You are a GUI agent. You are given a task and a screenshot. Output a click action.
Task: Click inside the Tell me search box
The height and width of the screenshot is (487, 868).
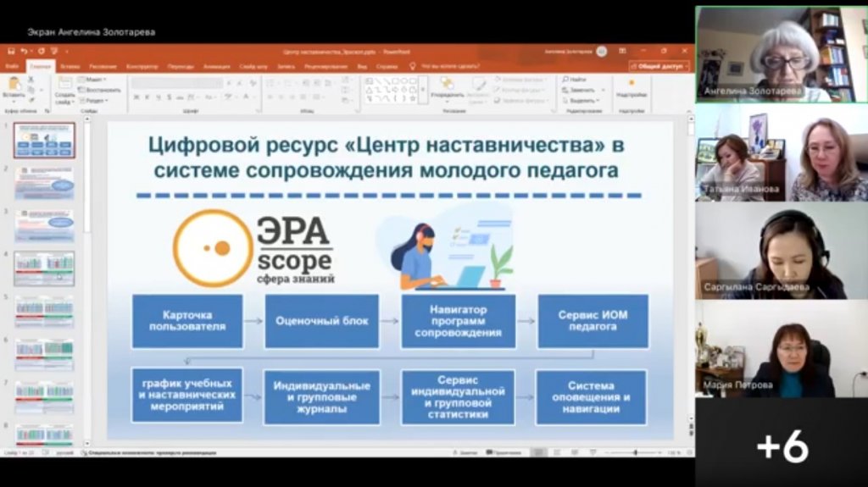451,66
